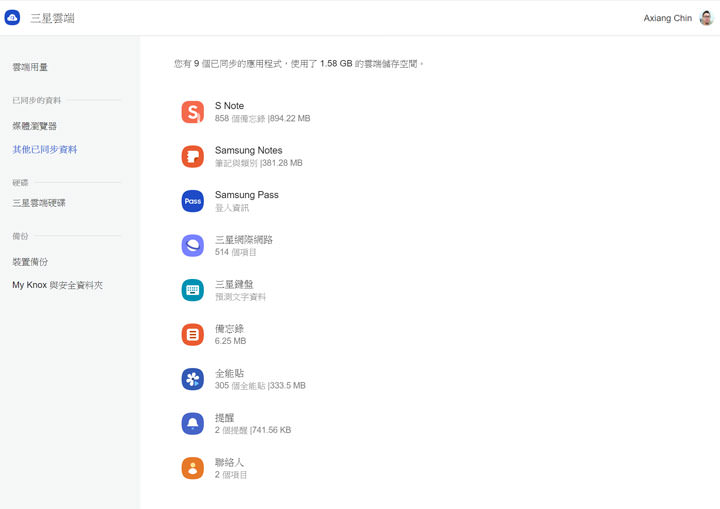The height and width of the screenshot is (509, 720).
Task: Click the Axiang Chin profile avatar
Action: click(706, 18)
